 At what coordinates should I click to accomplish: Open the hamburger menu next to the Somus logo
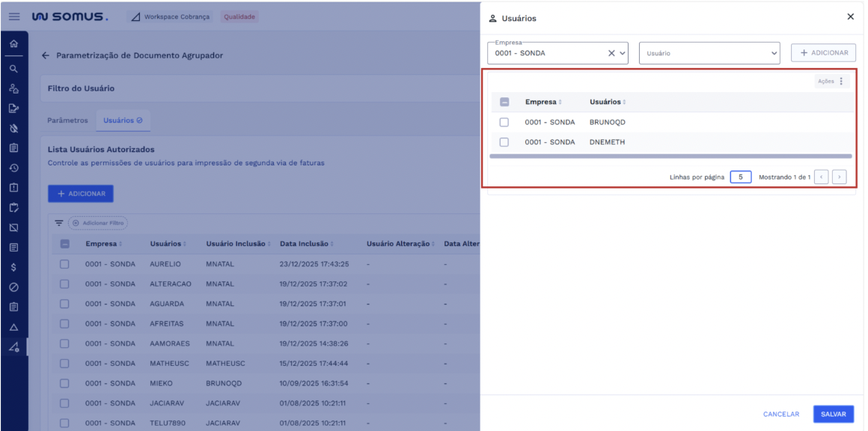(14, 16)
